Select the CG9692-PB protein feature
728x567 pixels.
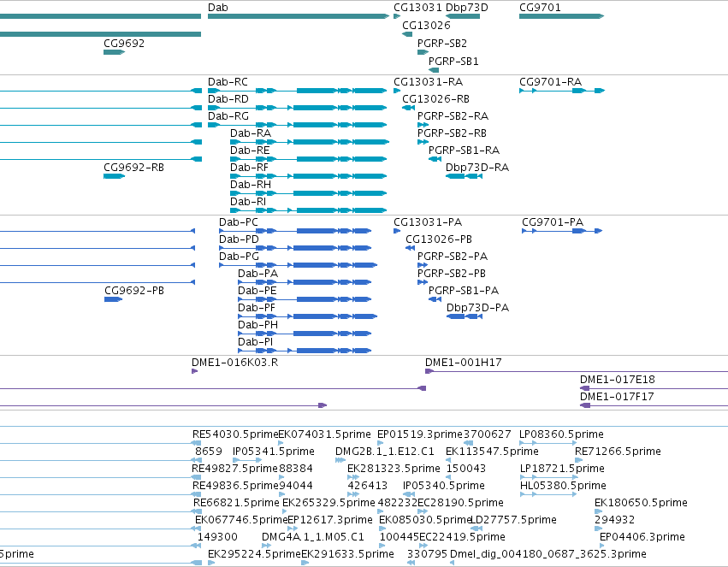(113, 299)
